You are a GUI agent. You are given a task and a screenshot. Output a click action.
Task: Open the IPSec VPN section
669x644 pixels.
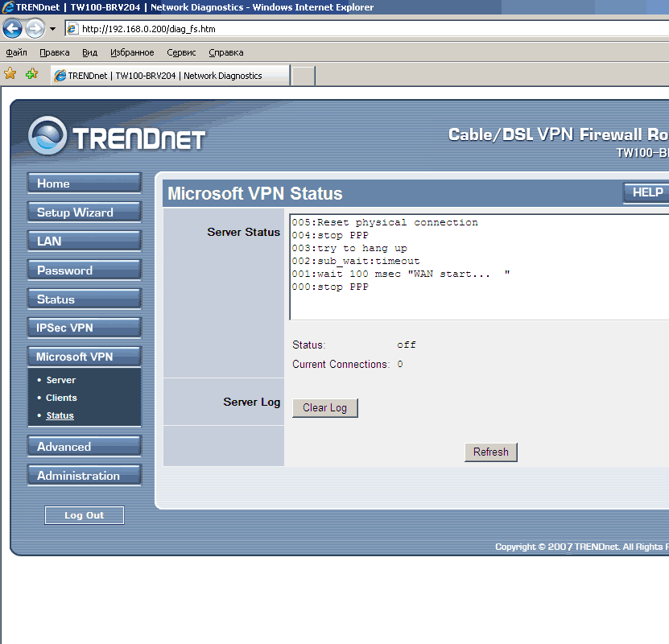(84, 328)
